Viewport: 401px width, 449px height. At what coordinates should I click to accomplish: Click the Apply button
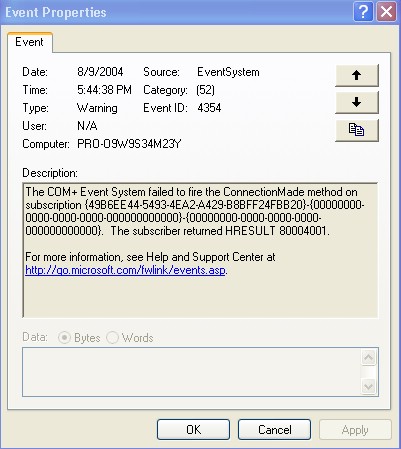coord(355,430)
